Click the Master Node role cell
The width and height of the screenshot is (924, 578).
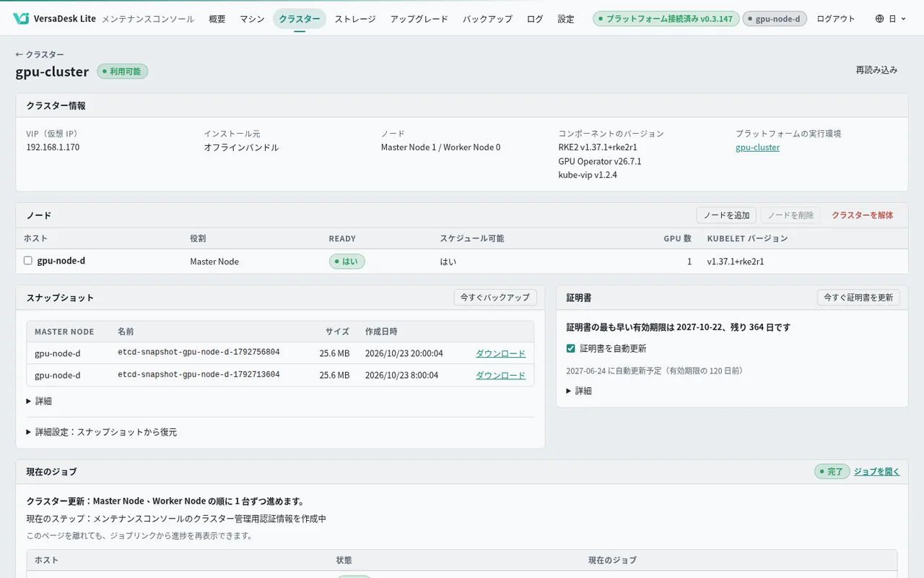(214, 262)
